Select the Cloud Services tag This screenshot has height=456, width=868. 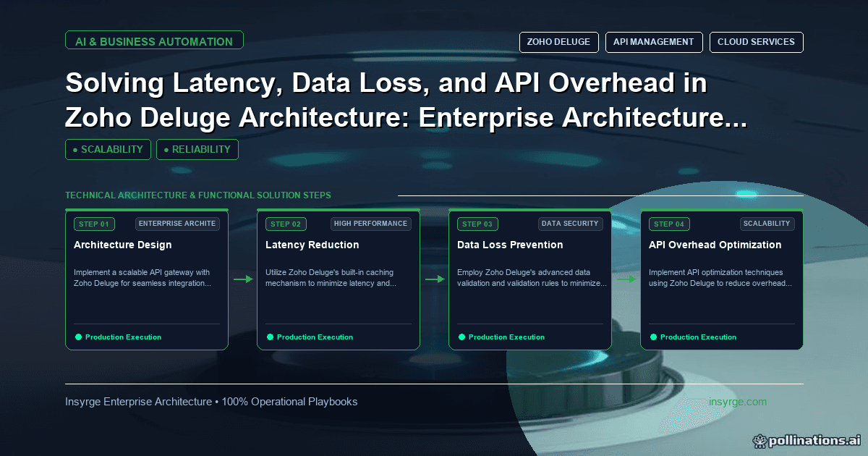(x=756, y=42)
